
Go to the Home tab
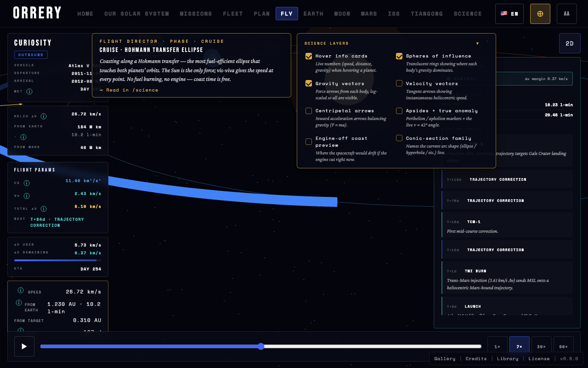(85, 14)
